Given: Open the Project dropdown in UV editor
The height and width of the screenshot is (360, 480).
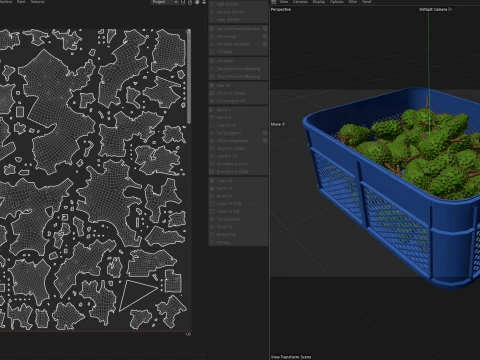Looking at the screenshot, I should click(164, 2).
